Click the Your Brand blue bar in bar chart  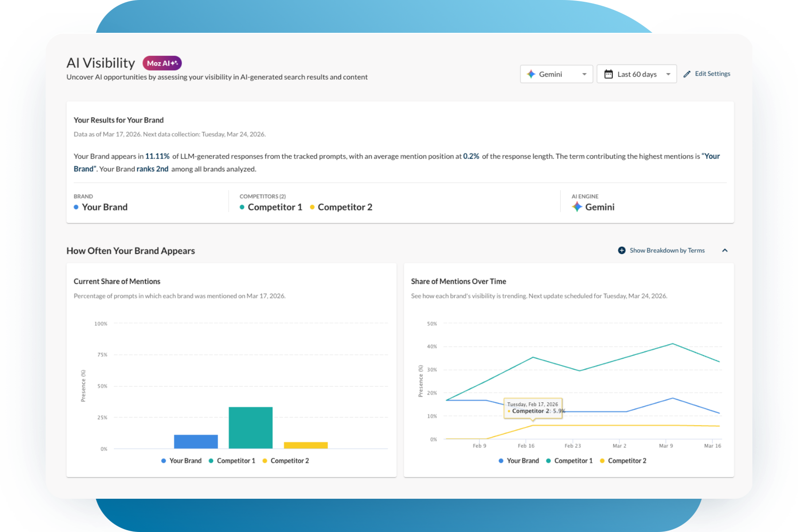pyautogui.click(x=196, y=442)
